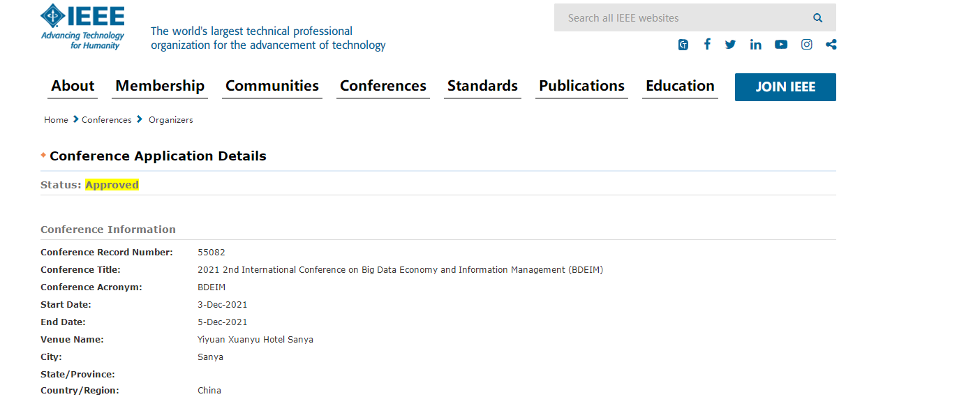980x420 pixels.
Task: Open the IEEE Facebook page icon
Action: 707,45
